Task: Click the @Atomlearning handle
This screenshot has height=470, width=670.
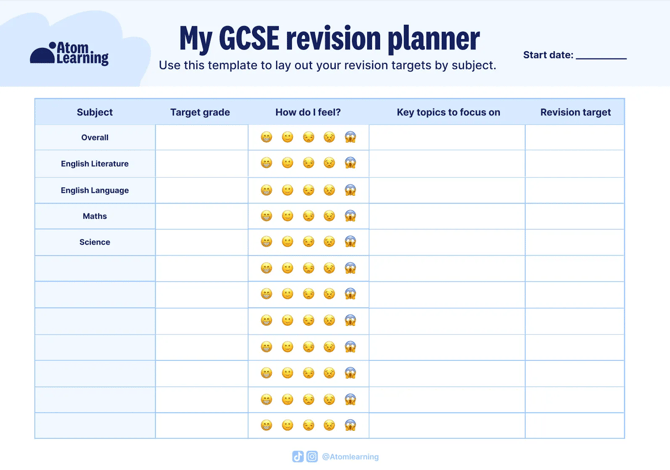Action: [350, 457]
